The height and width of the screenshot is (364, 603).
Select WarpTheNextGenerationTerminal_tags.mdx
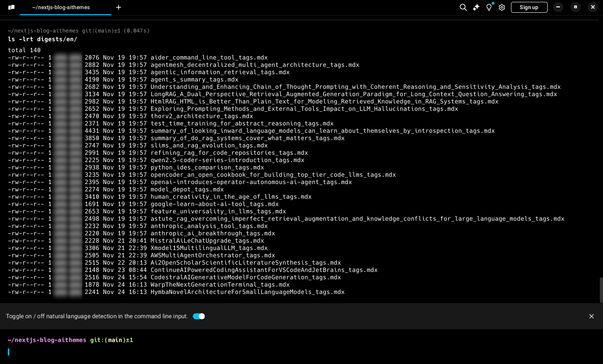tap(220, 285)
